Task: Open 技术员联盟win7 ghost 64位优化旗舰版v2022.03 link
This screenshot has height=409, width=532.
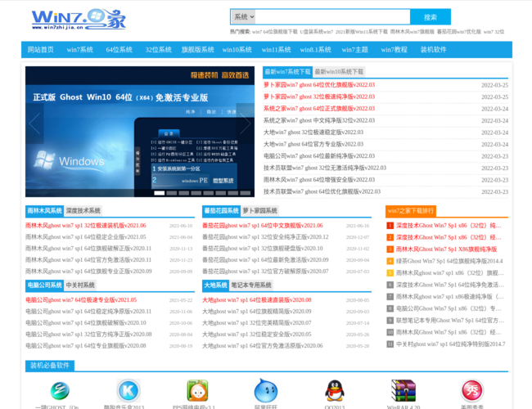Action: [x=322, y=191]
